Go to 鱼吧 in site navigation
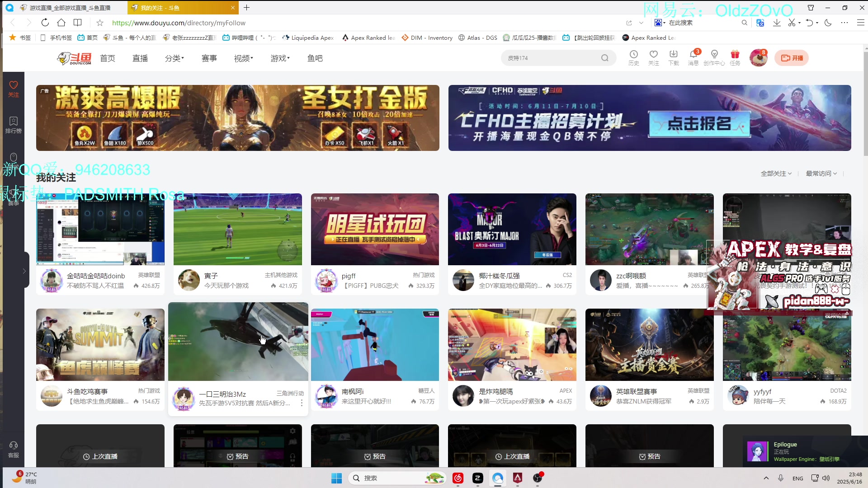The width and height of the screenshot is (868, 488). coord(315,58)
